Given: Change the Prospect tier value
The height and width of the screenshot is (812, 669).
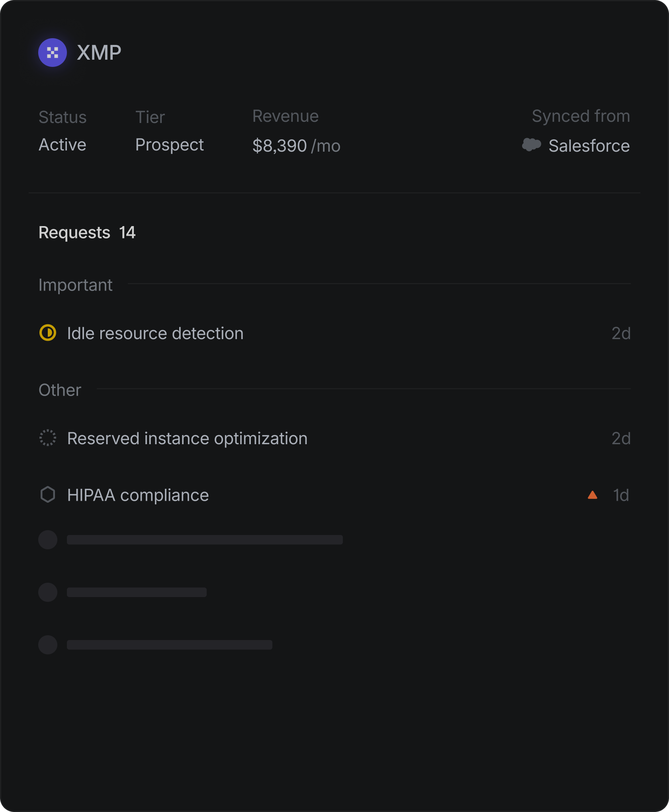Looking at the screenshot, I should [169, 145].
